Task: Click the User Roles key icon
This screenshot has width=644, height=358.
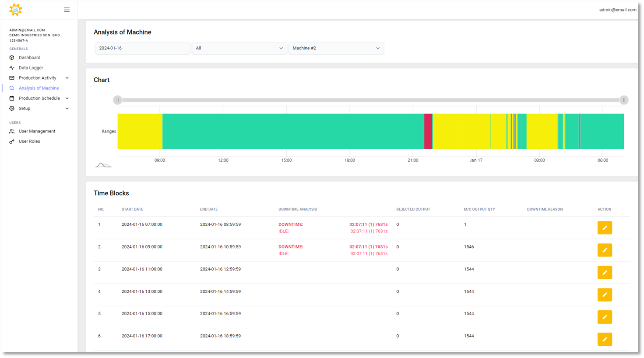Action: tap(12, 142)
